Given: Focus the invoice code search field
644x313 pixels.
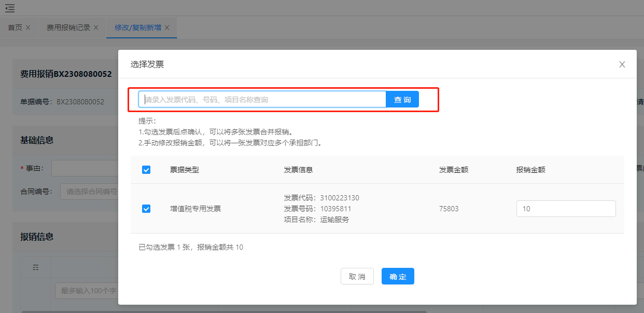Looking at the screenshot, I should point(262,99).
